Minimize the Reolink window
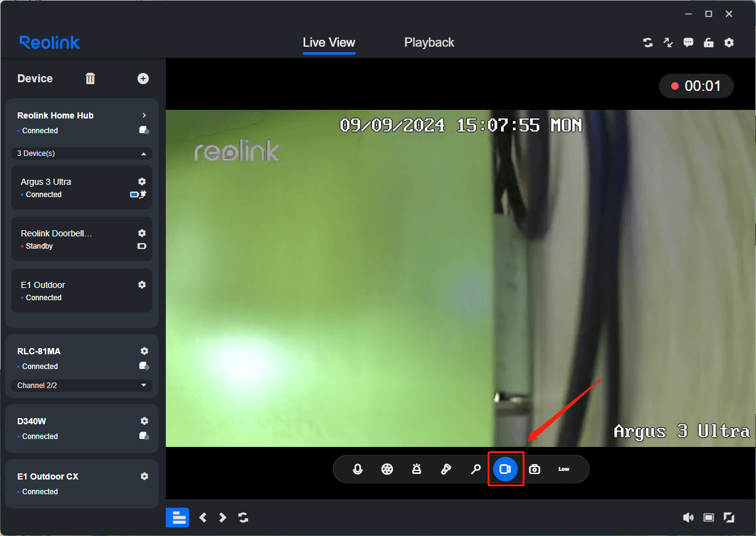The image size is (756, 536). [x=688, y=14]
